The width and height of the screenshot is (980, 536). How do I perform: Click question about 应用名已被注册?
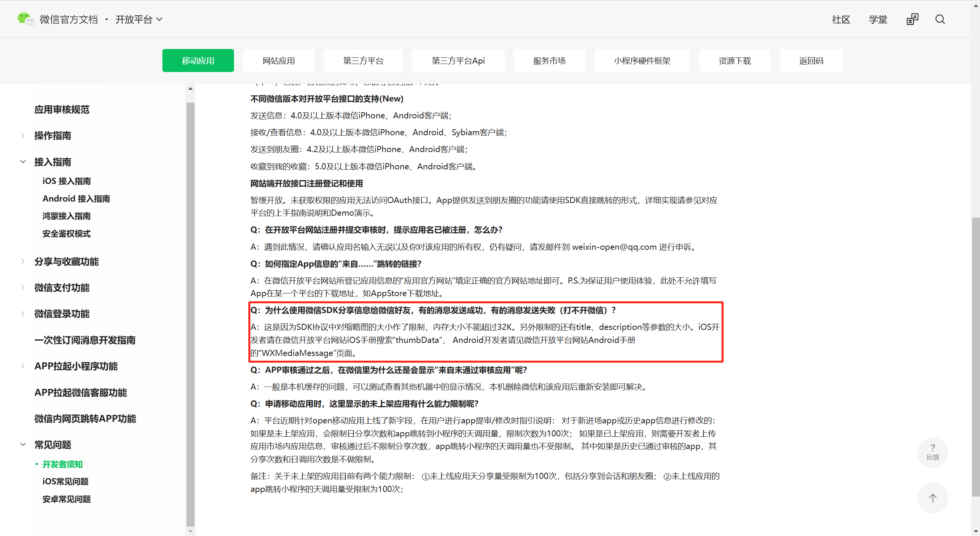(x=376, y=229)
